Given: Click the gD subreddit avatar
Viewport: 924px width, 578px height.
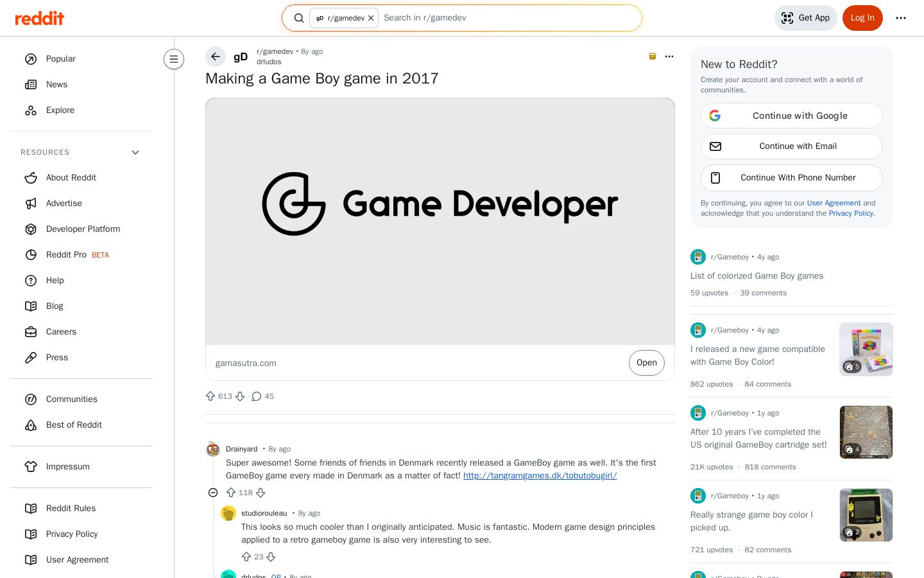Looking at the screenshot, I should (241, 57).
